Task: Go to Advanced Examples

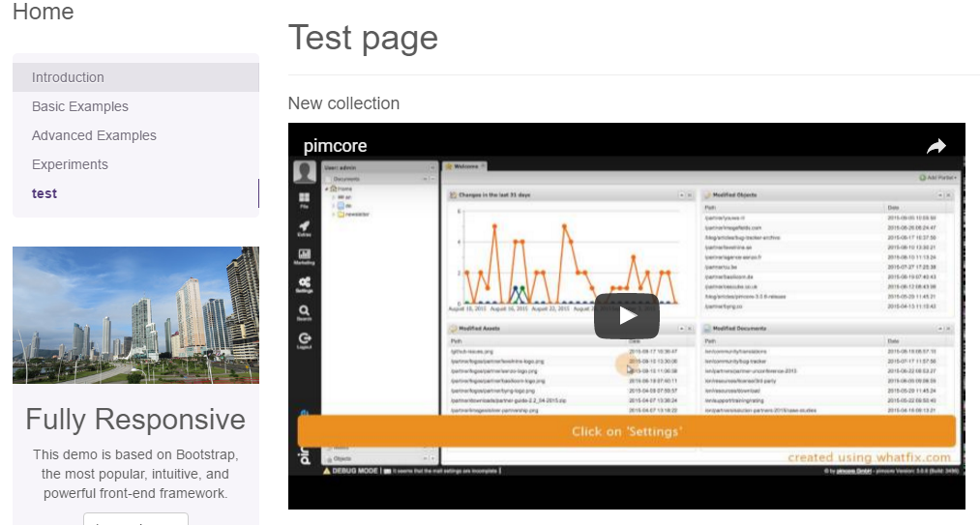Action: (94, 135)
